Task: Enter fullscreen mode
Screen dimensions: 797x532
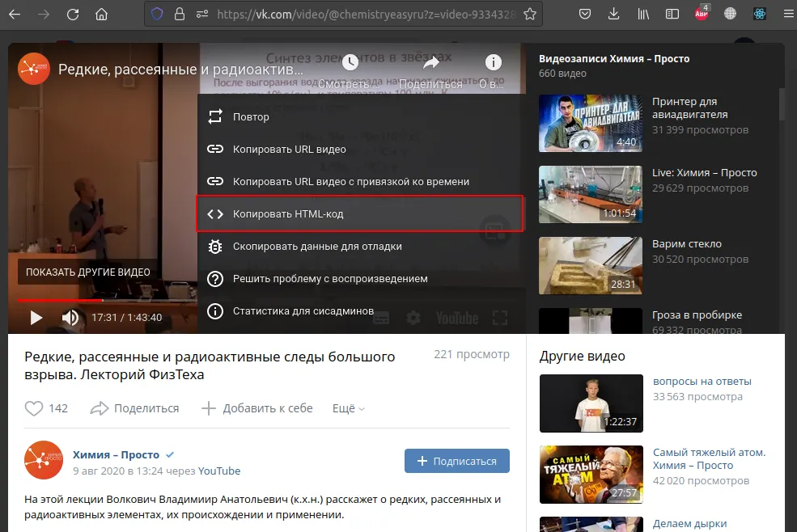Action: [500, 318]
